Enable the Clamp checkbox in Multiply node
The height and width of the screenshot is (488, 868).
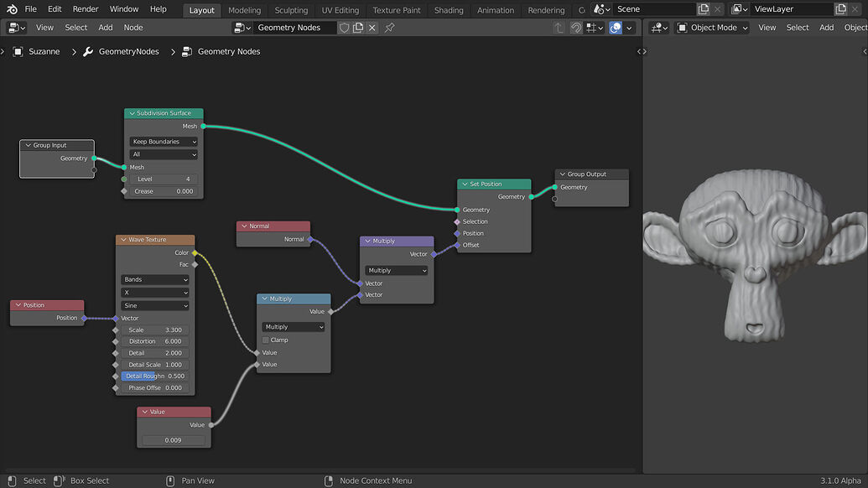(266, 340)
